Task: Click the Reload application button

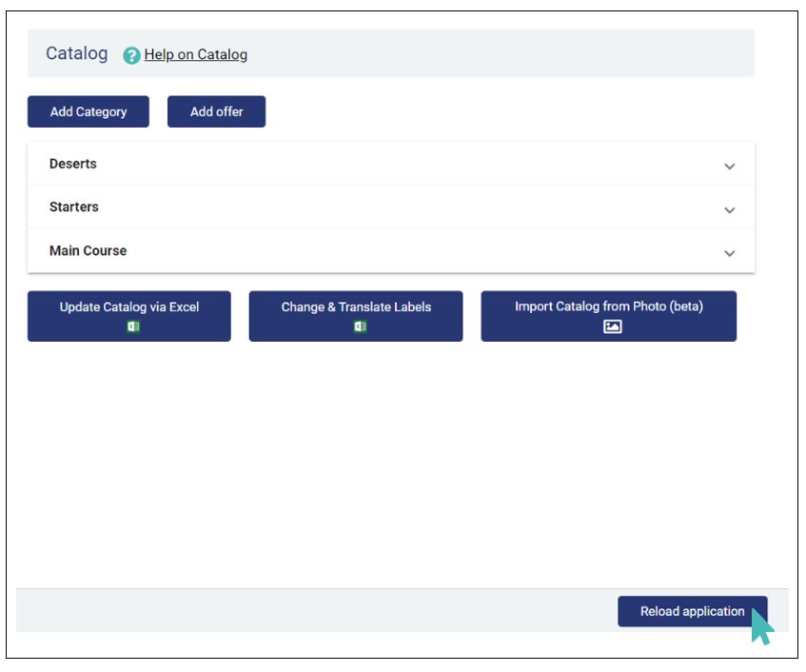Action: [x=693, y=611]
